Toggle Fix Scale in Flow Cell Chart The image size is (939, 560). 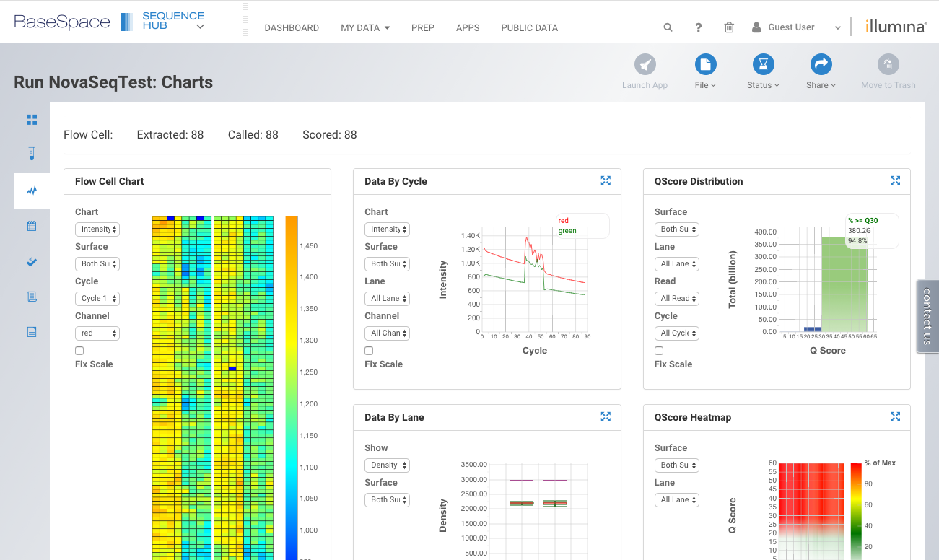pyautogui.click(x=79, y=351)
